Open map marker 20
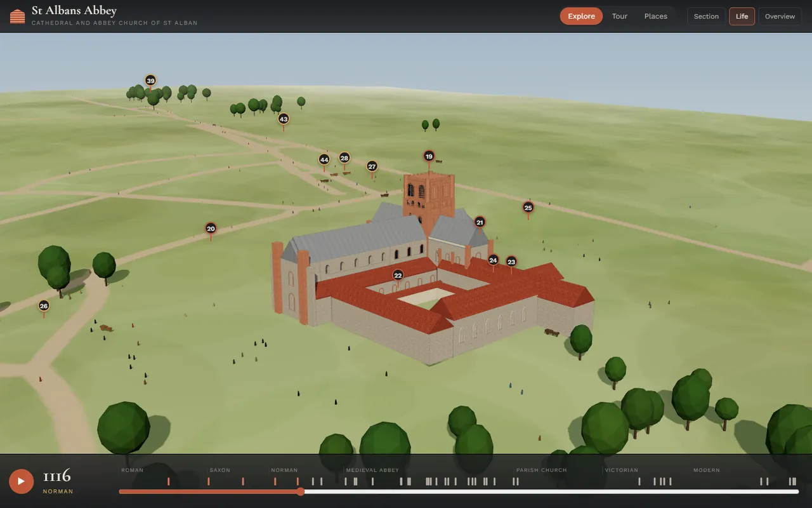Screen dimensions: 812x508 pyautogui.click(x=211, y=229)
